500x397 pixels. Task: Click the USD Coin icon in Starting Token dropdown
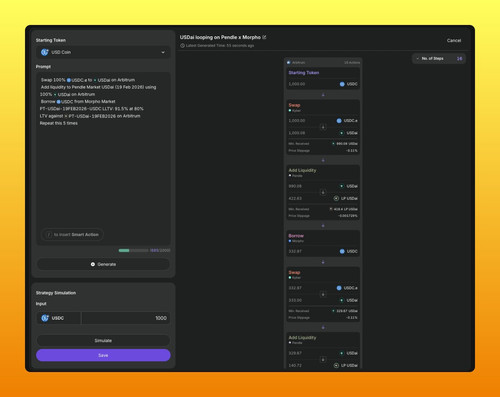45,52
